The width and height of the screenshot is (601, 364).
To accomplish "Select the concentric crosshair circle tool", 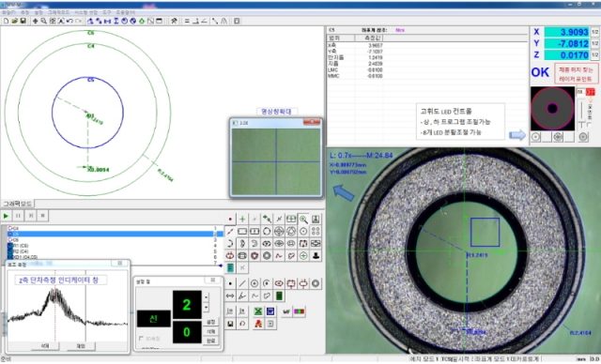I will tap(279, 232).
